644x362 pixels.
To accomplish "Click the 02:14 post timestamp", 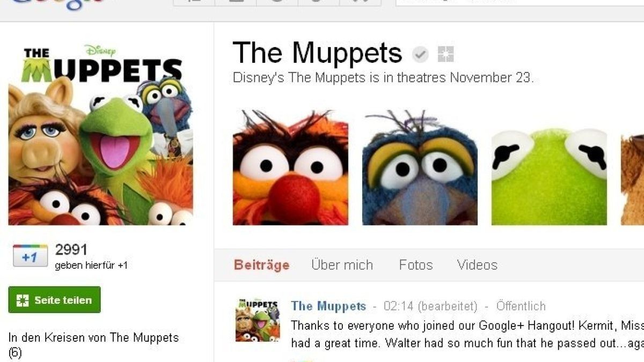I will tap(398, 306).
